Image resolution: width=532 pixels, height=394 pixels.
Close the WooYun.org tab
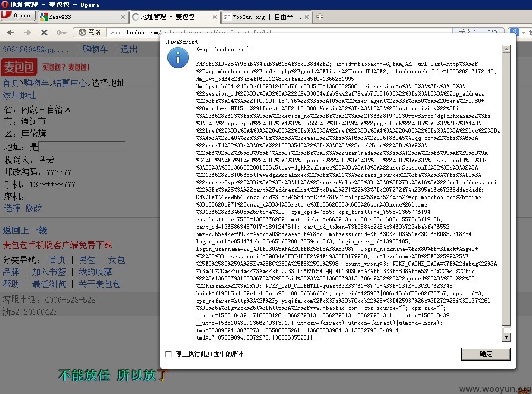pos(306,17)
